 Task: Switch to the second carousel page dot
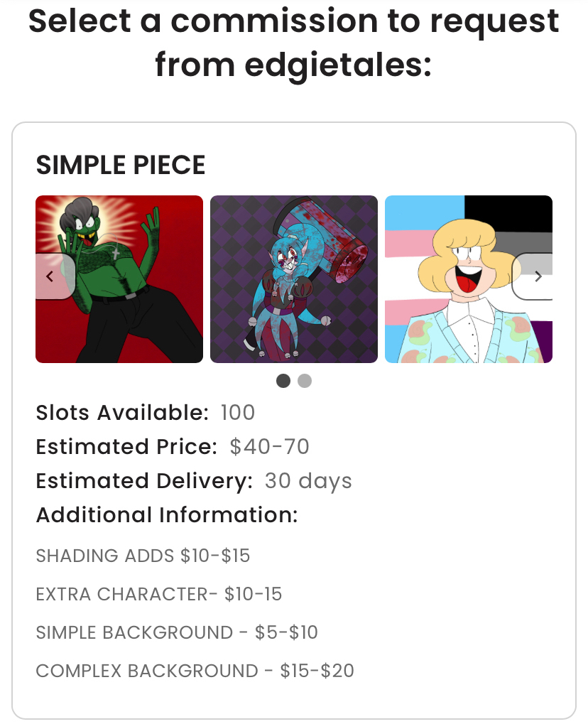click(305, 381)
